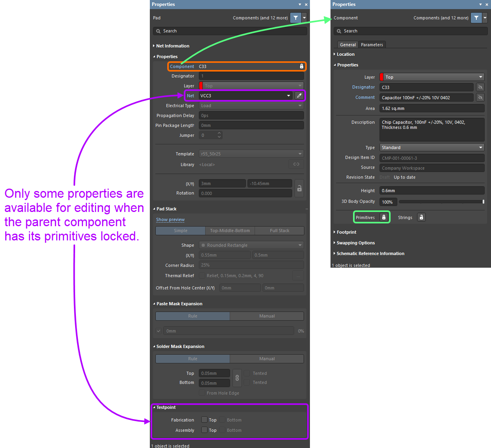Expand the Net Information section

[x=172, y=46]
